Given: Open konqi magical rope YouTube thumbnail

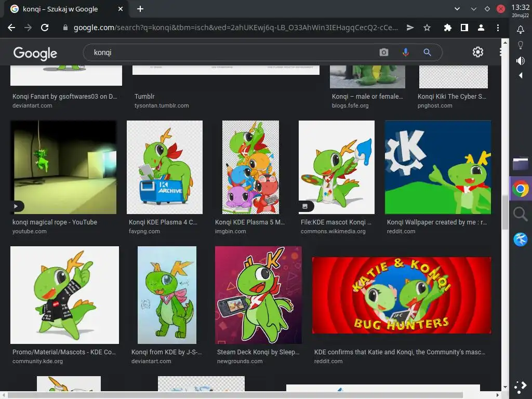Looking at the screenshot, I should coord(63,167).
